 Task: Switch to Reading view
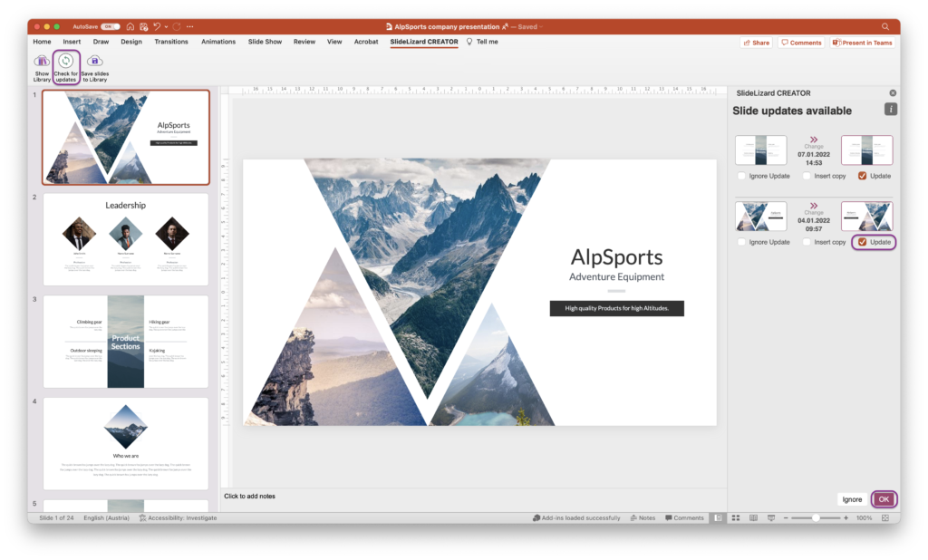753,518
